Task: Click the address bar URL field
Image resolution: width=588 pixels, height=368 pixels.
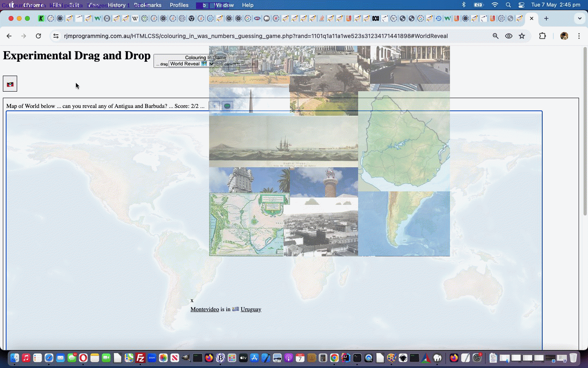Action: [x=256, y=36]
